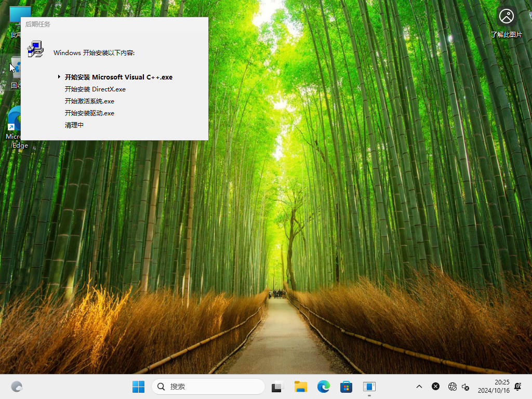Viewport: 532px width, 399px height.
Task: Open the Start menu
Action: point(138,387)
